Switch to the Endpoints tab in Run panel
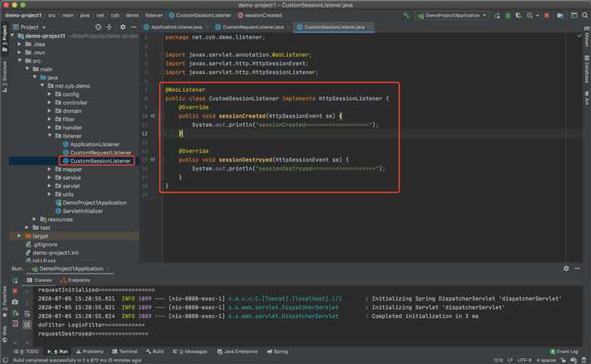The width and height of the screenshot is (591, 364). tap(75, 280)
